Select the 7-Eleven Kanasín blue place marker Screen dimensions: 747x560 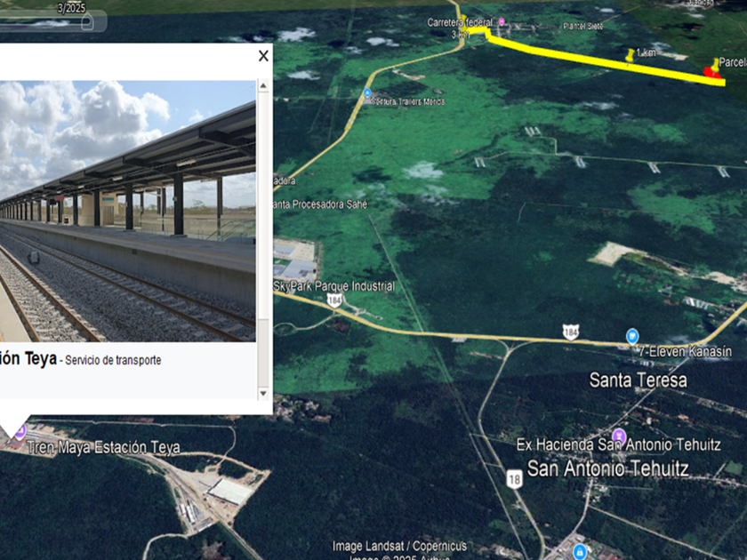pyautogui.click(x=632, y=336)
